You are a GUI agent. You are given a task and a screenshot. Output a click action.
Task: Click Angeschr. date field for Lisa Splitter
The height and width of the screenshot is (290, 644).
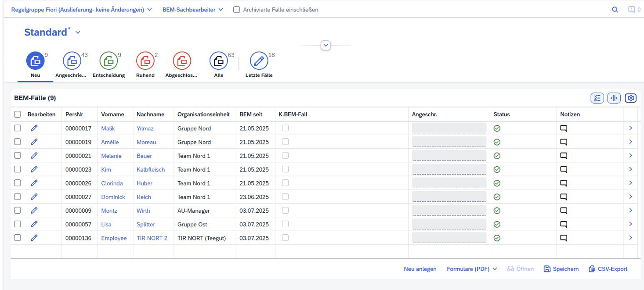449,224
